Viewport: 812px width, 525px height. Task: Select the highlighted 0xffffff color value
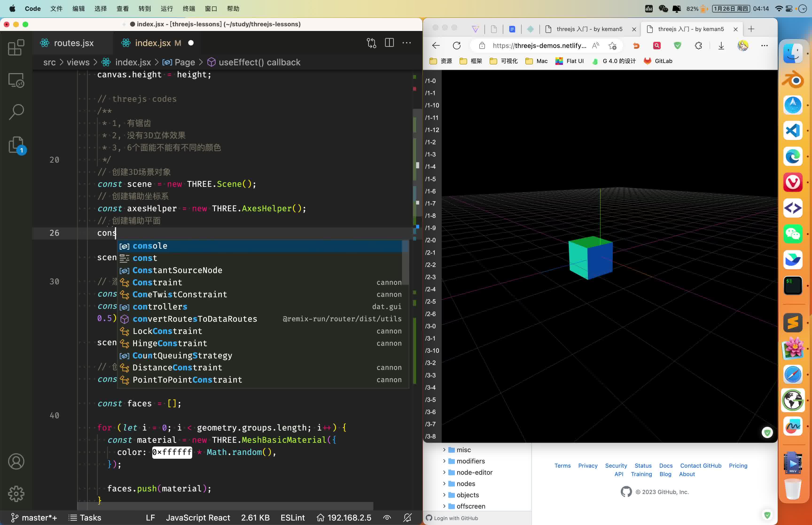click(172, 452)
